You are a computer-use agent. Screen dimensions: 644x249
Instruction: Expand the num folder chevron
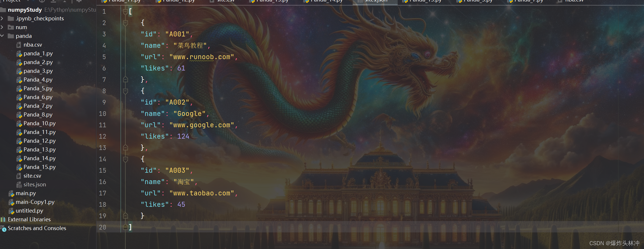tap(2, 27)
